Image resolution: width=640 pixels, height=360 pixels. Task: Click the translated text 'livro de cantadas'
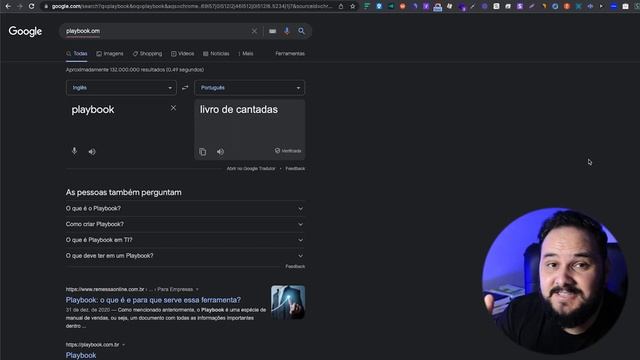coord(239,109)
